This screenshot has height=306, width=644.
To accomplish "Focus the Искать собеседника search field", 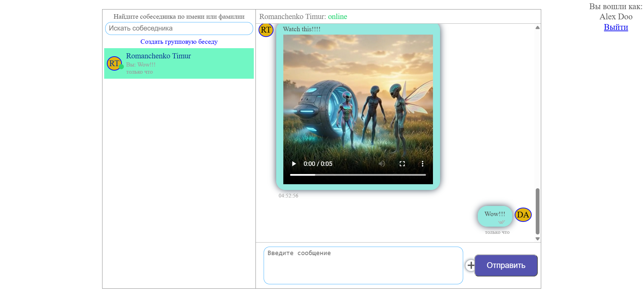I will pos(179,28).
